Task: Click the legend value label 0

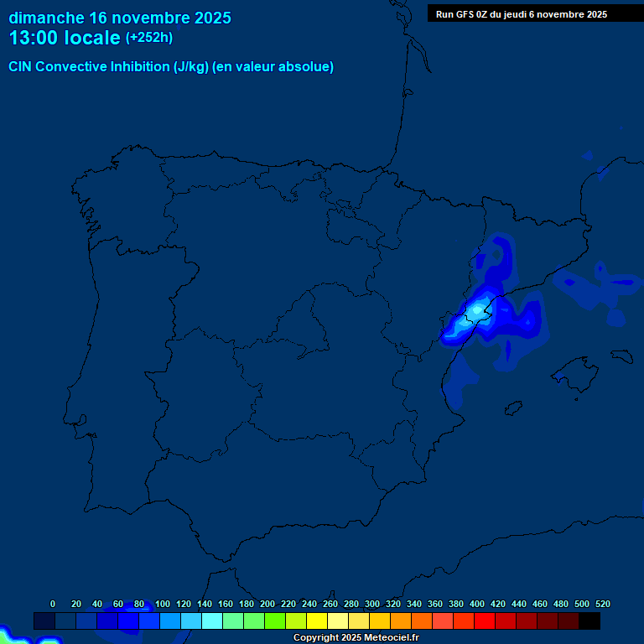Action: [53, 604]
